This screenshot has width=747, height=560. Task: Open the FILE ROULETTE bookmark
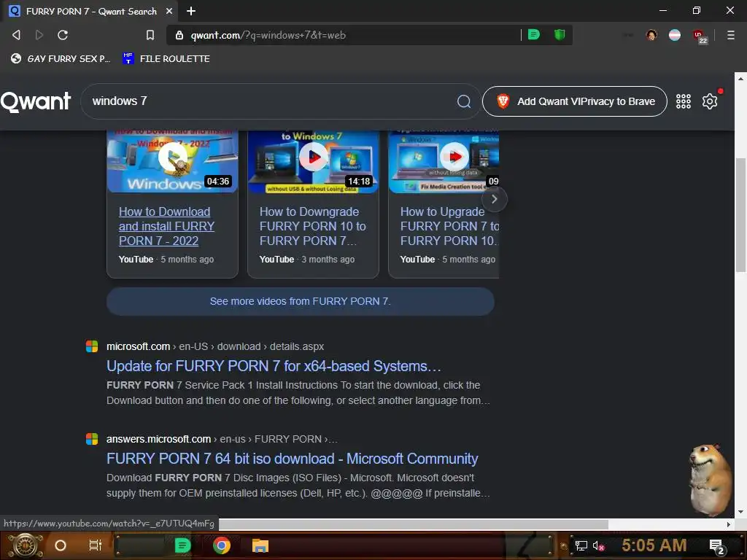166,58
